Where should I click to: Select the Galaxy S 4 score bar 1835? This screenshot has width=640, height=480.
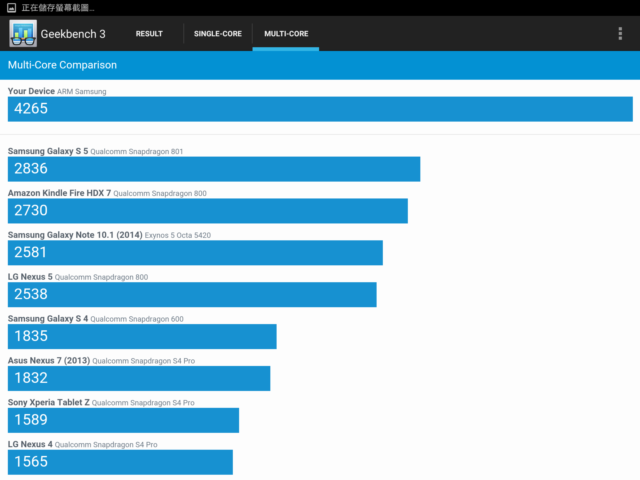click(x=142, y=336)
